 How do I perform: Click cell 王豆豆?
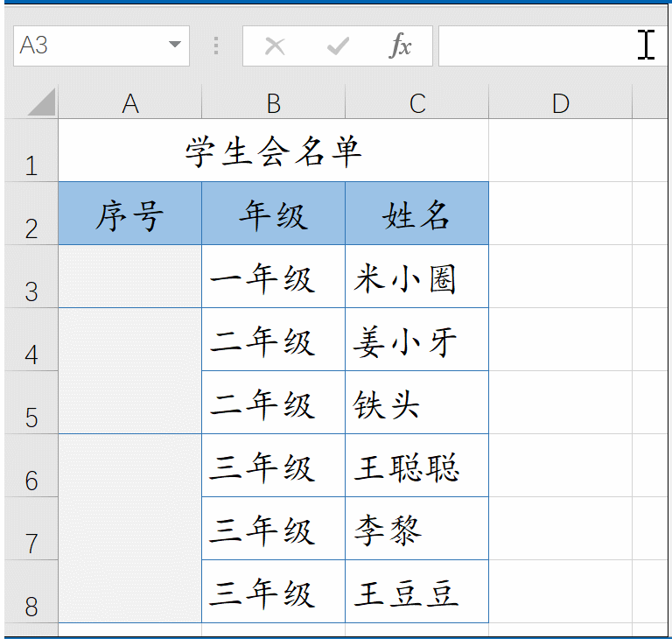(417, 592)
